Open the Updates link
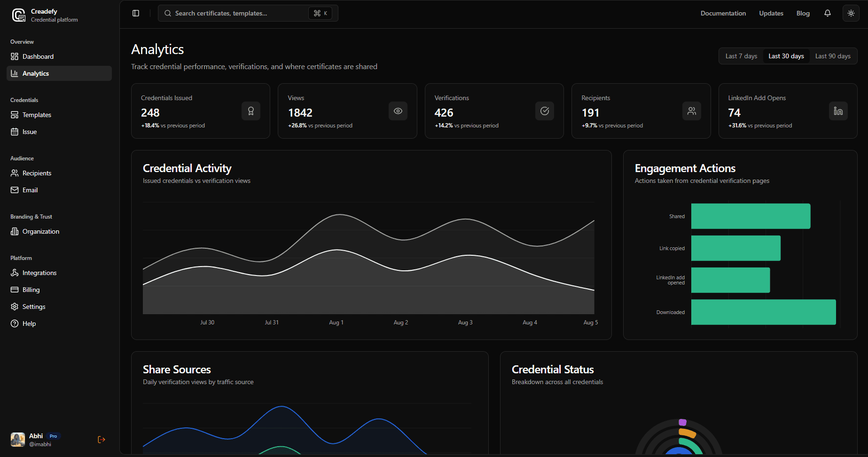868x457 pixels. coord(771,13)
